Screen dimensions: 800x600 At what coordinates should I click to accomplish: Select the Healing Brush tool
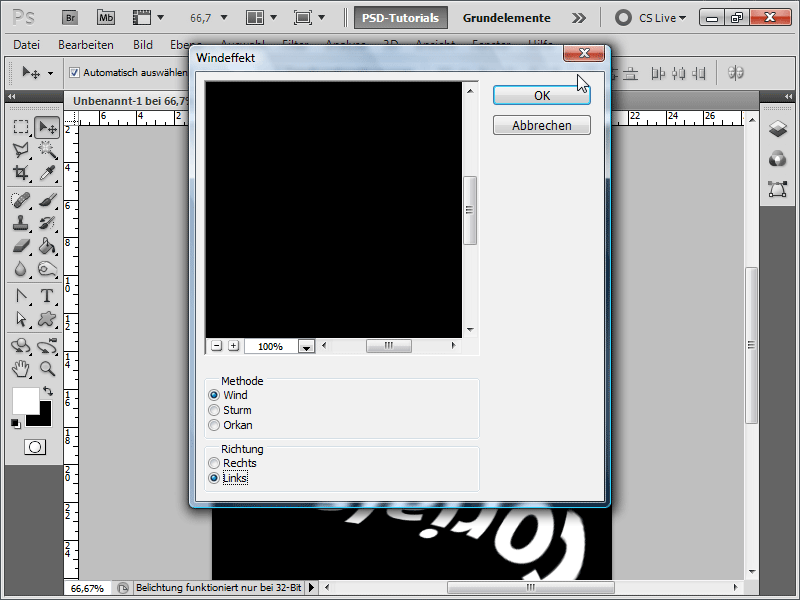pos(21,200)
